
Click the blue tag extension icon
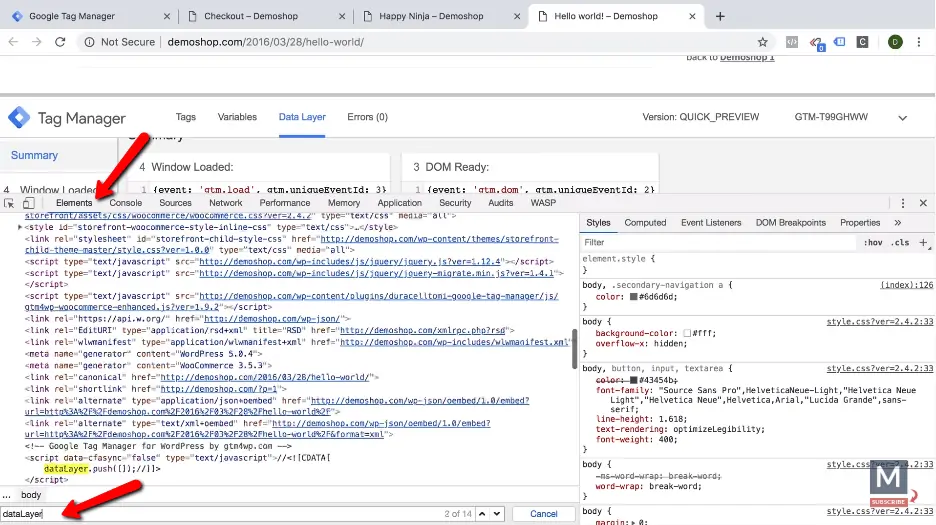839,42
